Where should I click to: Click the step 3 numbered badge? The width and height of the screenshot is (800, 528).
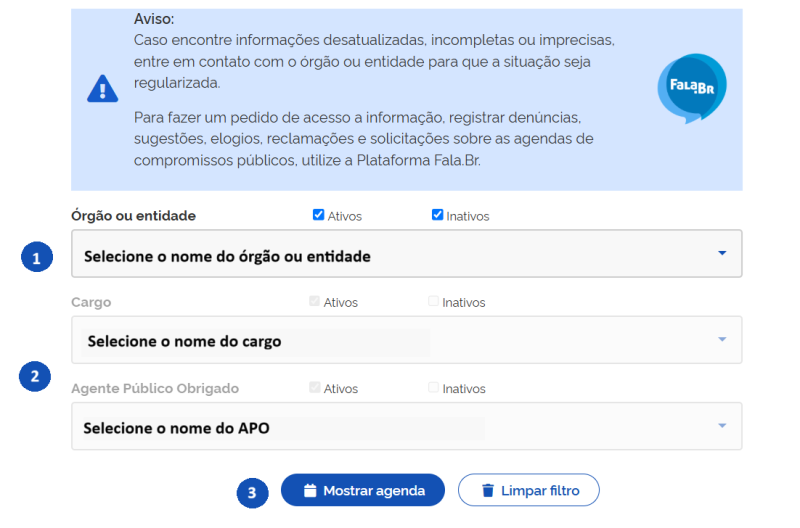pyautogui.click(x=252, y=492)
